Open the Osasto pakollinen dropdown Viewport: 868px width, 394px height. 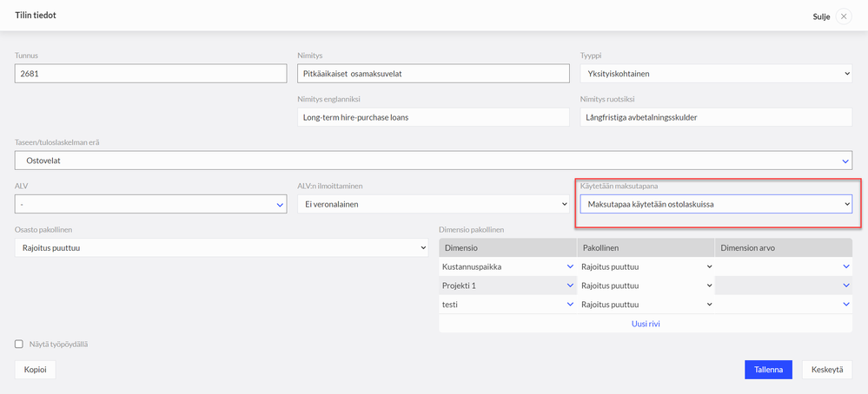222,248
